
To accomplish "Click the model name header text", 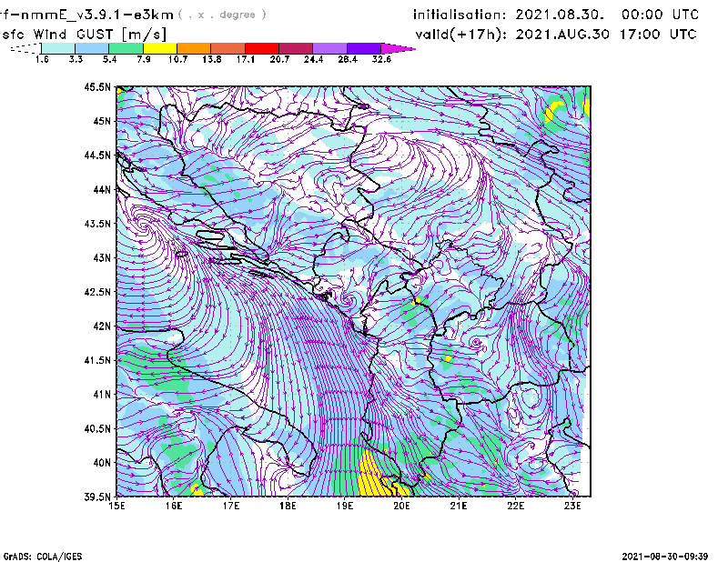I will pos(86,15).
